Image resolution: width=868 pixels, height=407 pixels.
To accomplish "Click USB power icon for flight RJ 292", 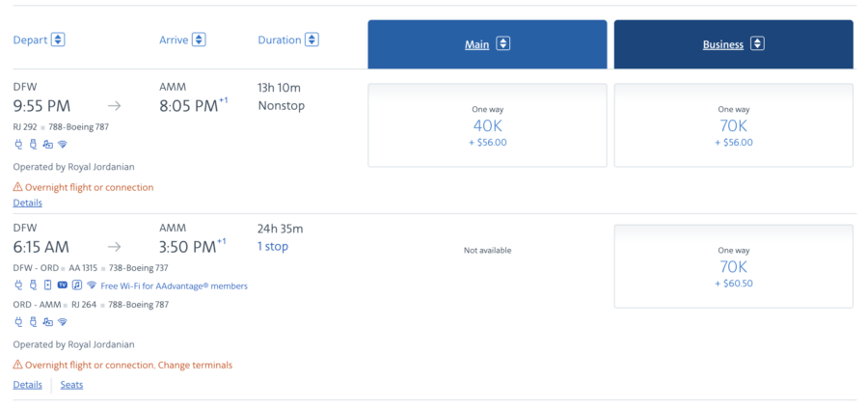I will 33,145.
